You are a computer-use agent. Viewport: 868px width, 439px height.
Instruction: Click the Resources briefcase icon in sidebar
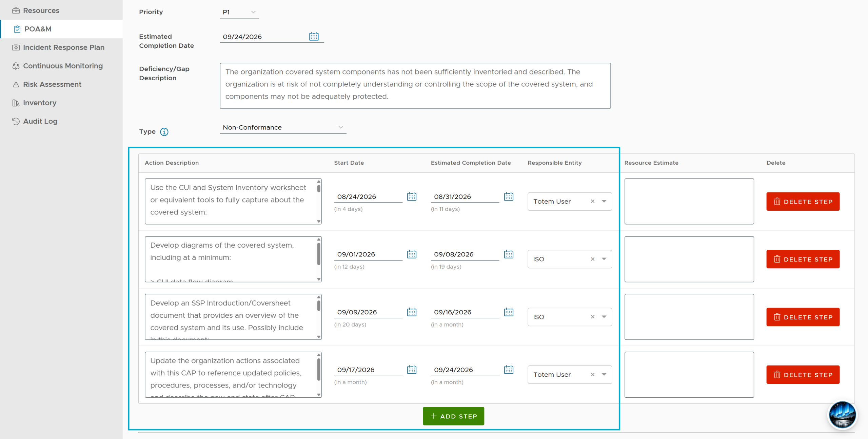click(16, 11)
